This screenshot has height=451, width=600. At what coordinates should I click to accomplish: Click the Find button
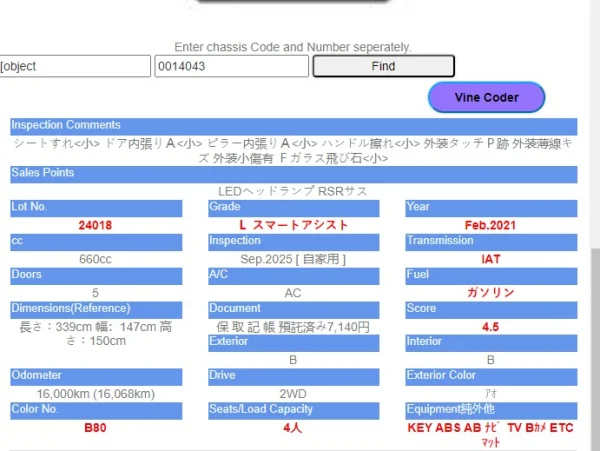tap(383, 67)
